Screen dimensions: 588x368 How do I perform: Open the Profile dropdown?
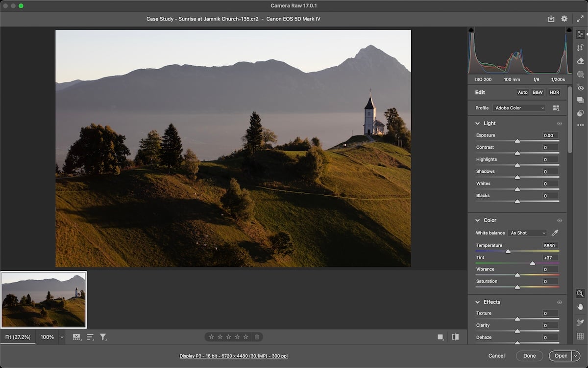coord(519,107)
